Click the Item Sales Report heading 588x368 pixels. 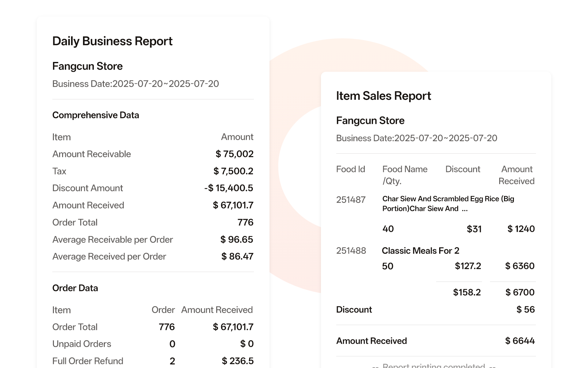[383, 96]
